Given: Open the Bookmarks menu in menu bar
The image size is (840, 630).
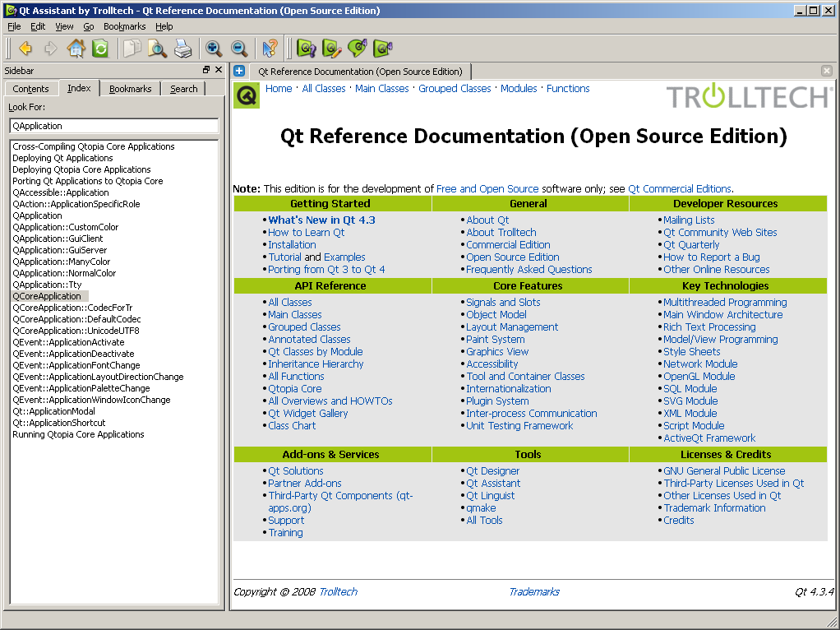Looking at the screenshot, I should pyautogui.click(x=124, y=26).
